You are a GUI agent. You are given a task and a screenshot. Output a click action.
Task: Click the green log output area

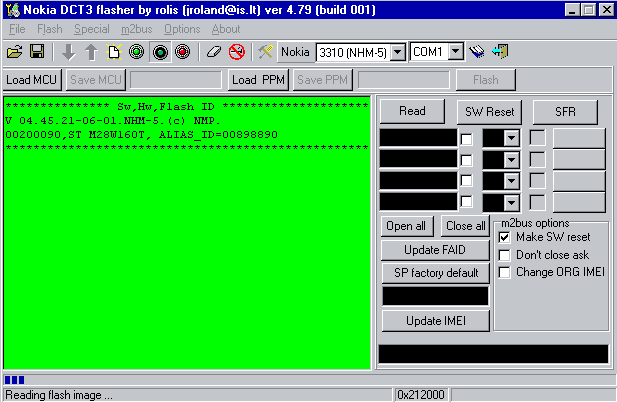pyautogui.click(x=187, y=233)
